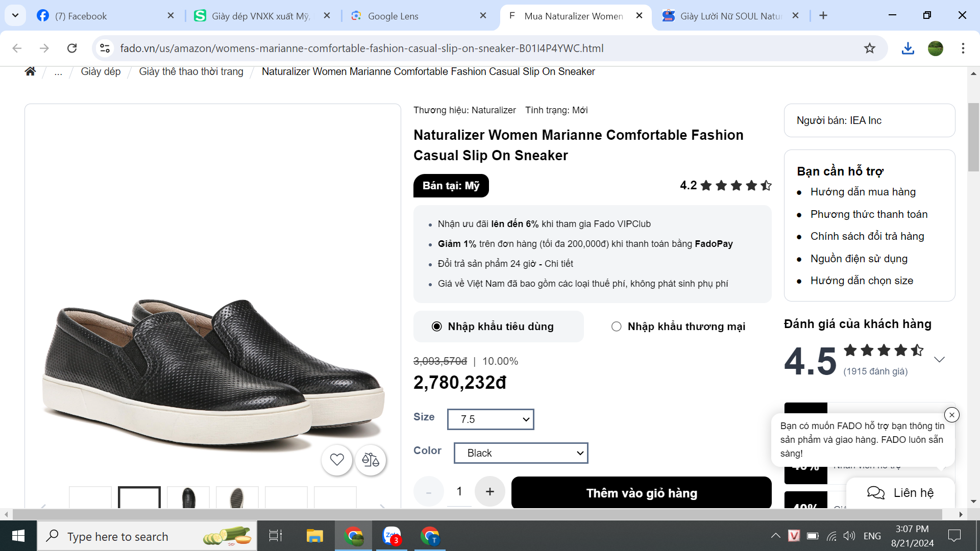Expand the customer rating breakdown chevron

point(939,360)
